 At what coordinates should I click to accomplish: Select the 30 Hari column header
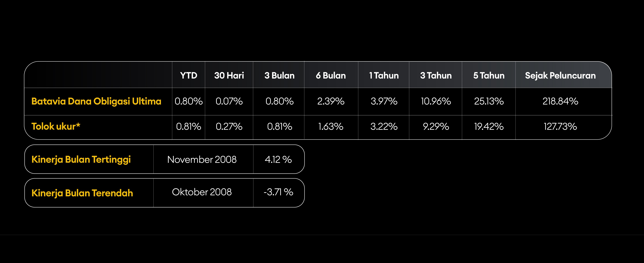(229, 75)
